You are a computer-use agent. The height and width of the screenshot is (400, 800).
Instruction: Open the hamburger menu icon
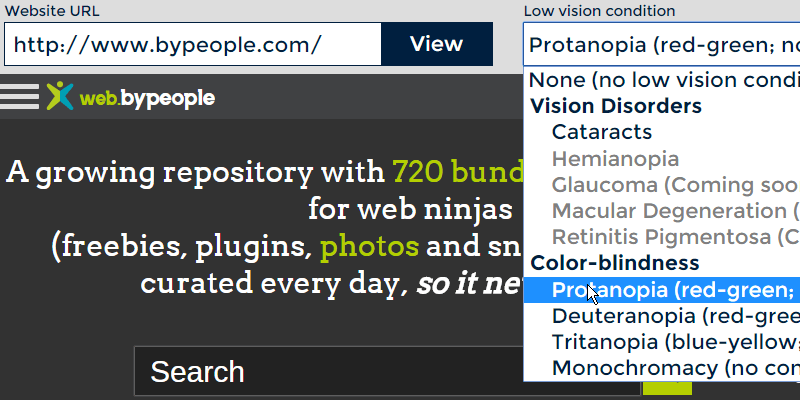19,96
